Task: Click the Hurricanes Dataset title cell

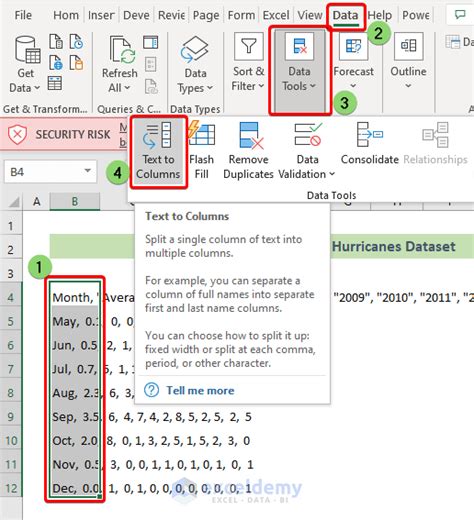Action: [x=393, y=247]
